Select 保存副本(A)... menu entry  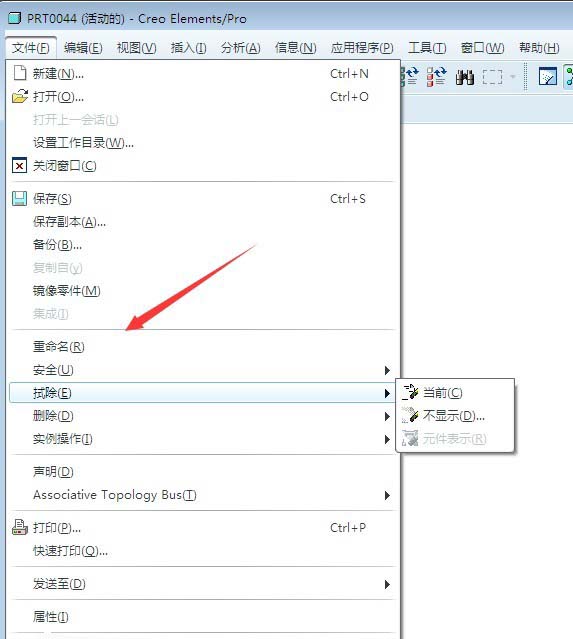tap(203, 222)
